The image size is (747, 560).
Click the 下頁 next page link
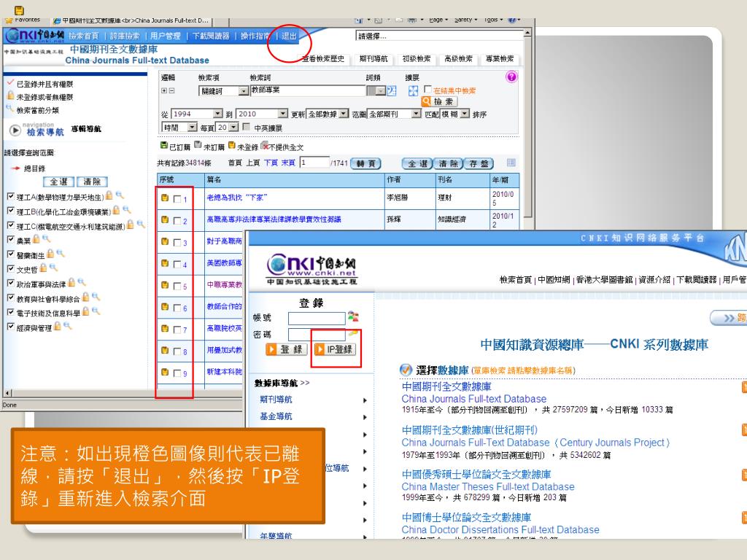click(271, 163)
